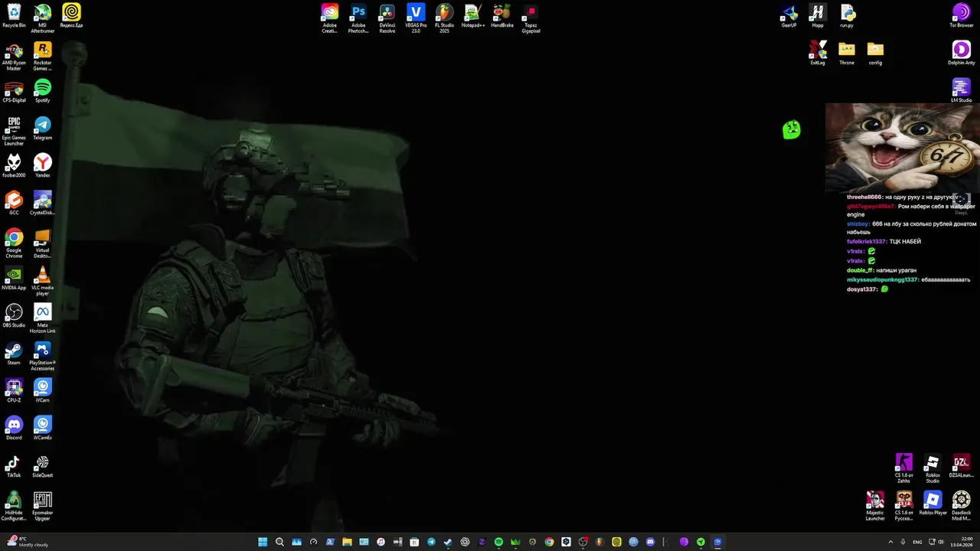
Task: Open Adobe Creative Cloud shortcut
Action: tap(329, 18)
